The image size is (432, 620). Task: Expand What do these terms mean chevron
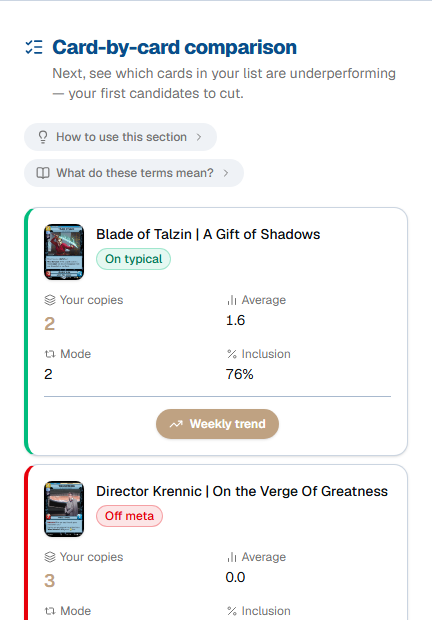pyautogui.click(x=226, y=173)
